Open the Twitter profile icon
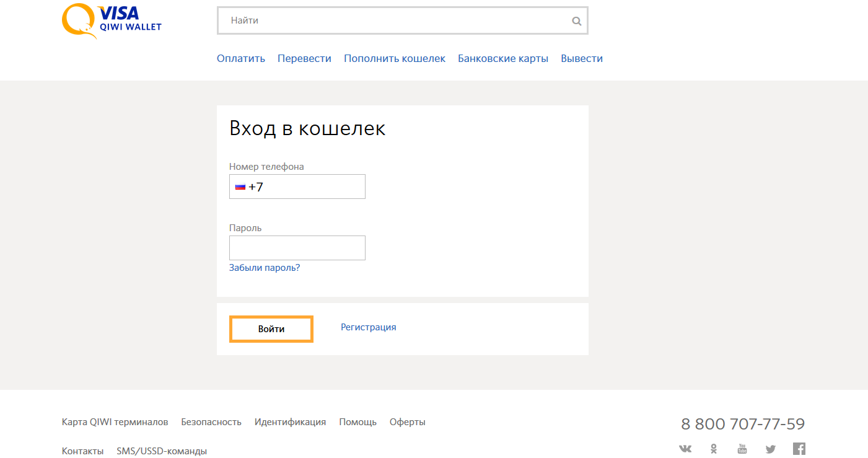Image resolution: width=868 pixels, height=458 pixels. (x=770, y=449)
